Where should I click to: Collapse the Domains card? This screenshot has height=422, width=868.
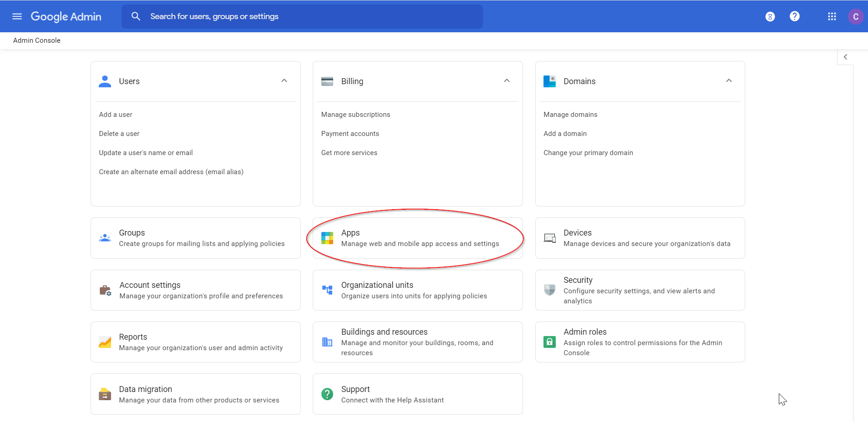729,81
